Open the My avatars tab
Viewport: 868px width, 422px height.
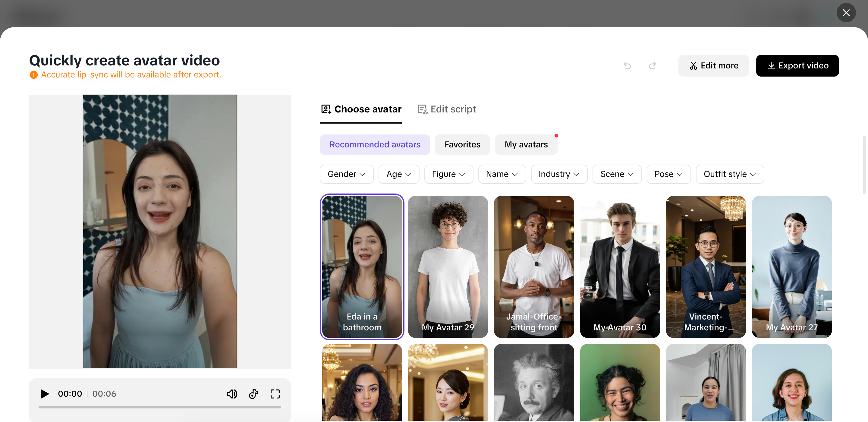(526, 145)
